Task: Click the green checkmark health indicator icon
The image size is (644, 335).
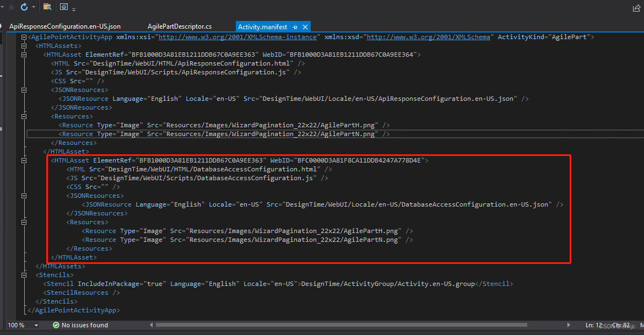Action: pos(55,325)
